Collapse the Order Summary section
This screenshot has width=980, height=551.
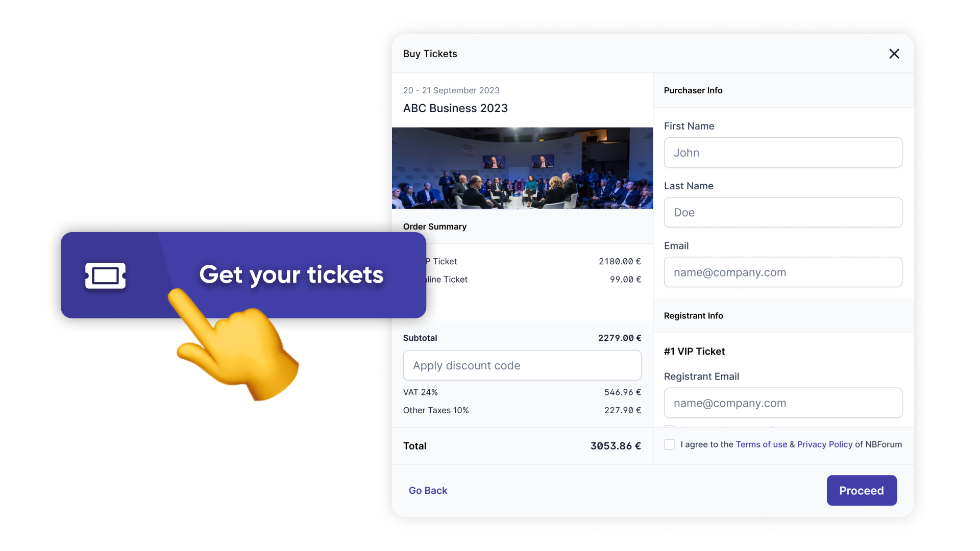[x=434, y=227]
